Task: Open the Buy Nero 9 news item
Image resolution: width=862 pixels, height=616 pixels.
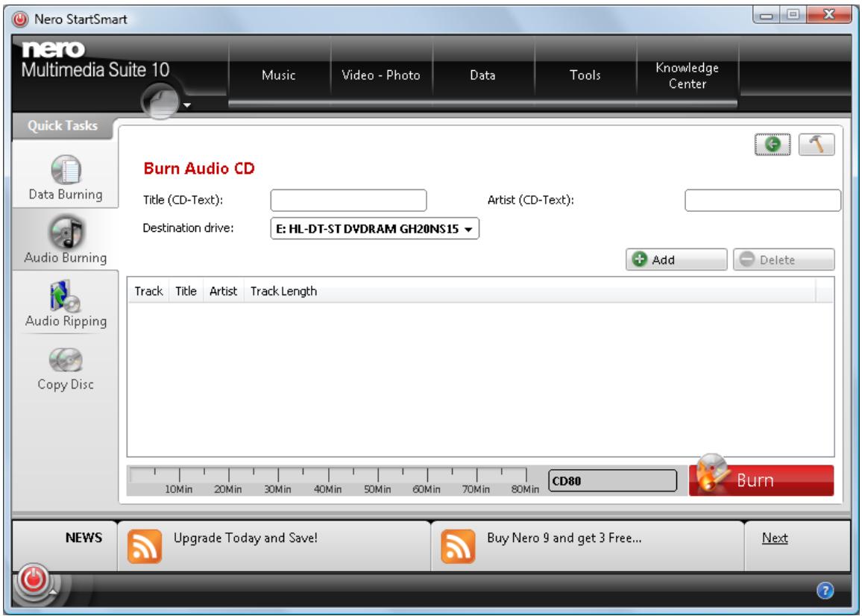Action: point(564,538)
